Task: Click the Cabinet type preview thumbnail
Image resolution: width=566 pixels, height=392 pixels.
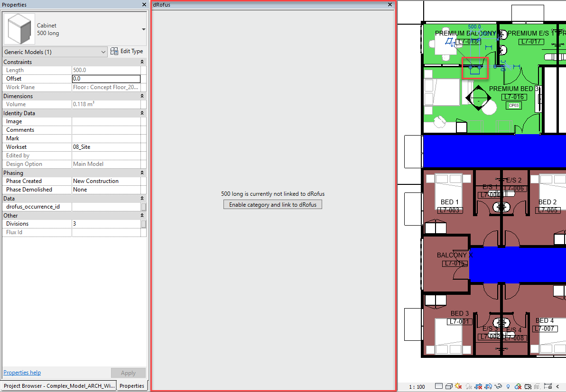Action: [19, 29]
